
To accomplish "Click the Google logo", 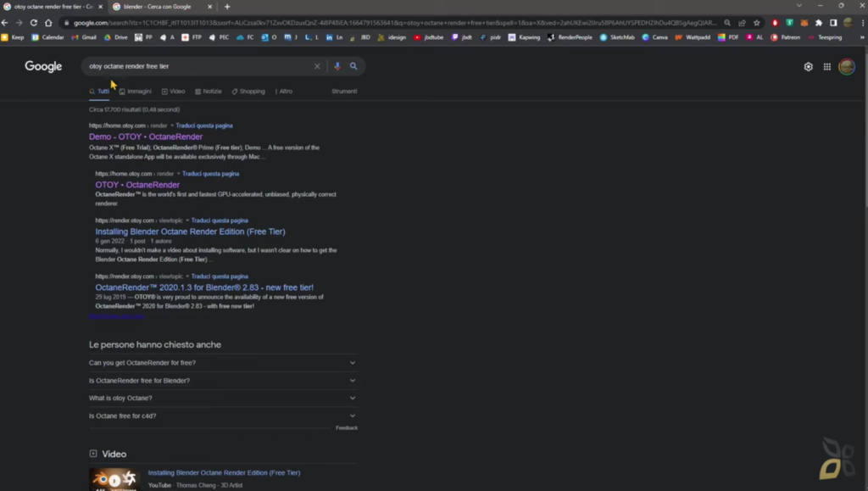I will pos(43,66).
